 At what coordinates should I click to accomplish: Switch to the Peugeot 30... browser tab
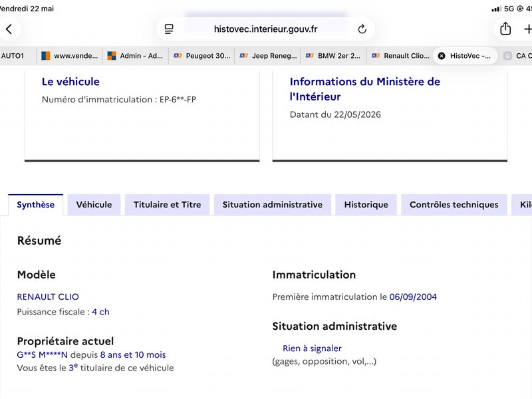pos(202,56)
